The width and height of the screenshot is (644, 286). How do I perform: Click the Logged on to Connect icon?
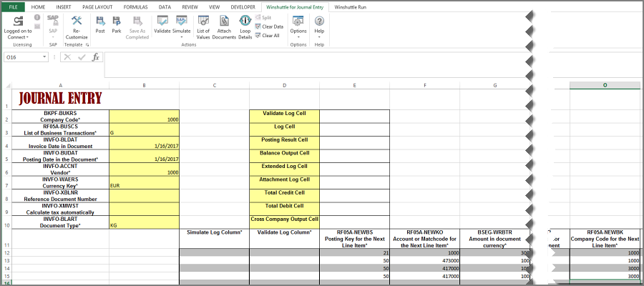click(x=18, y=21)
